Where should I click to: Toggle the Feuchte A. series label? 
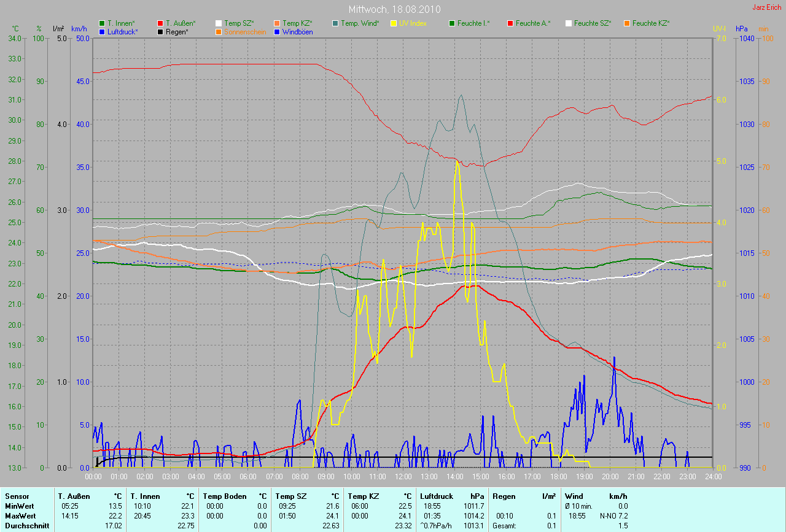(533, 23)
